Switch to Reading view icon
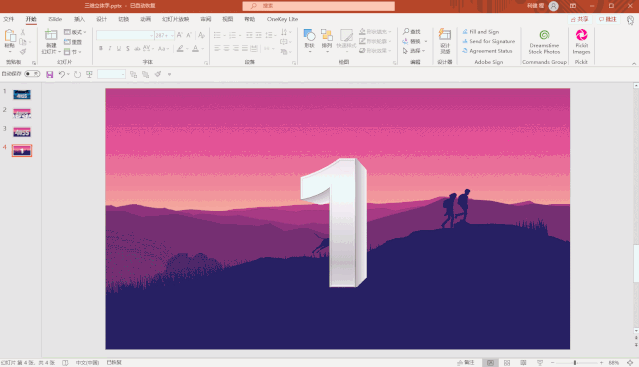This screenshot has height=367, width=639. click(x=523, y=363)
